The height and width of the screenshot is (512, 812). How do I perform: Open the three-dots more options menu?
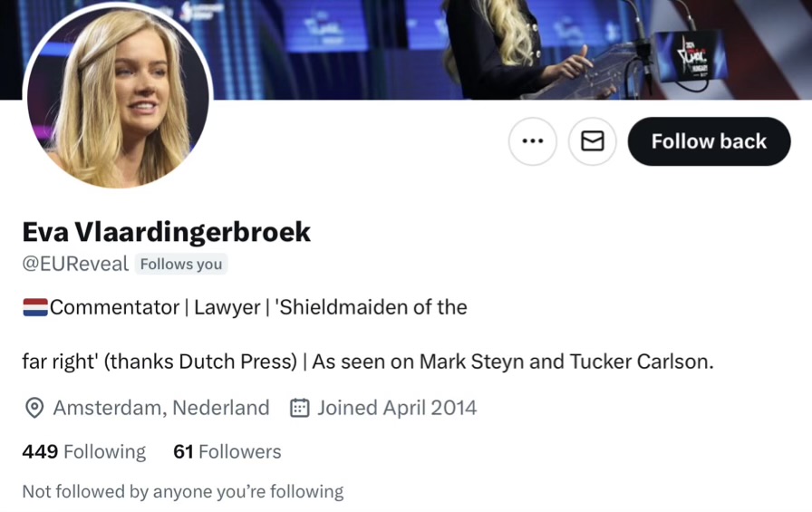pos(532,141)
